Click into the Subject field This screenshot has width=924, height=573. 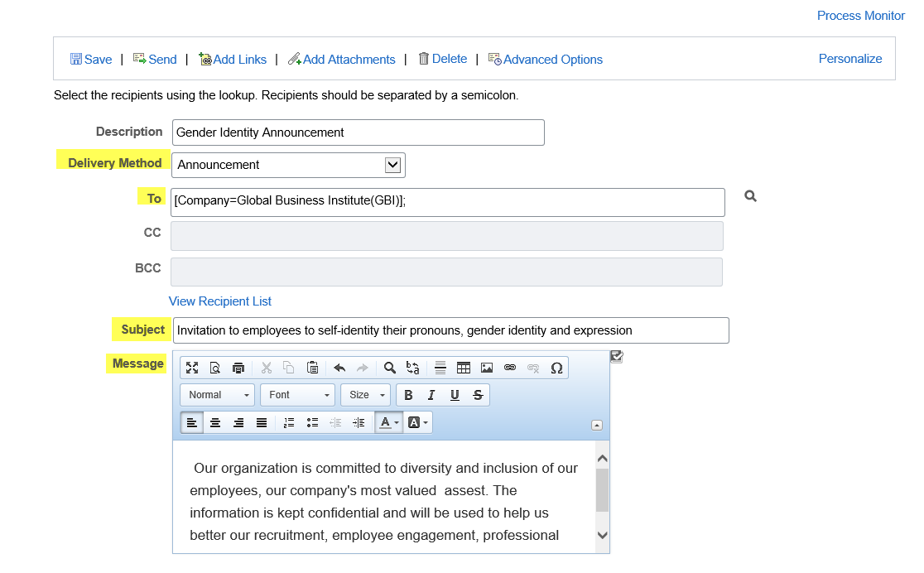click(450, 330)
